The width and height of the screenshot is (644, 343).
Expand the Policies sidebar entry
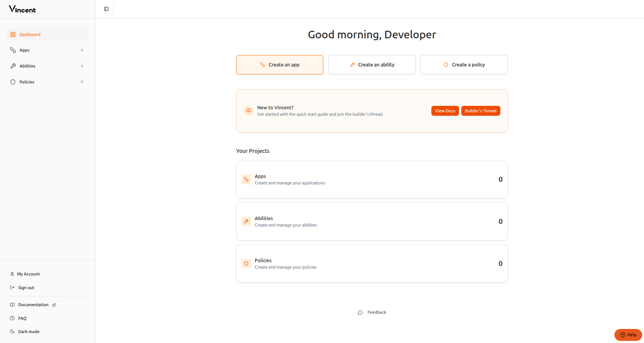pyautogui.click(x=82, y=82)
